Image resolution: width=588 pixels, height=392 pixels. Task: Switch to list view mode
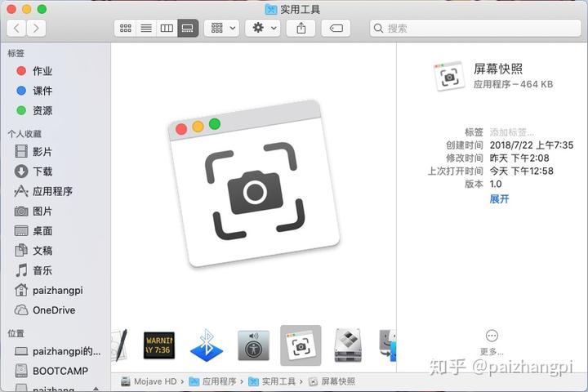pyautogui.click(x=146, y=28)
